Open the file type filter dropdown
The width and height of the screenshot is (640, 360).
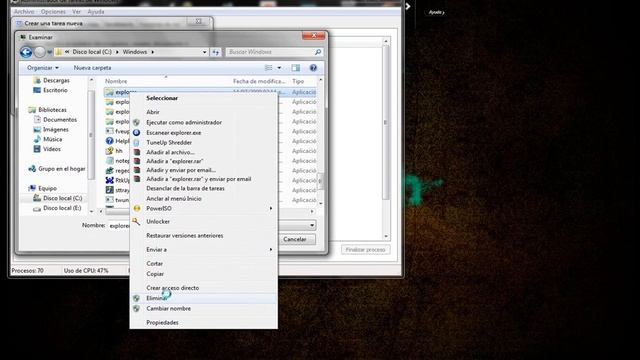click(312, 225)
